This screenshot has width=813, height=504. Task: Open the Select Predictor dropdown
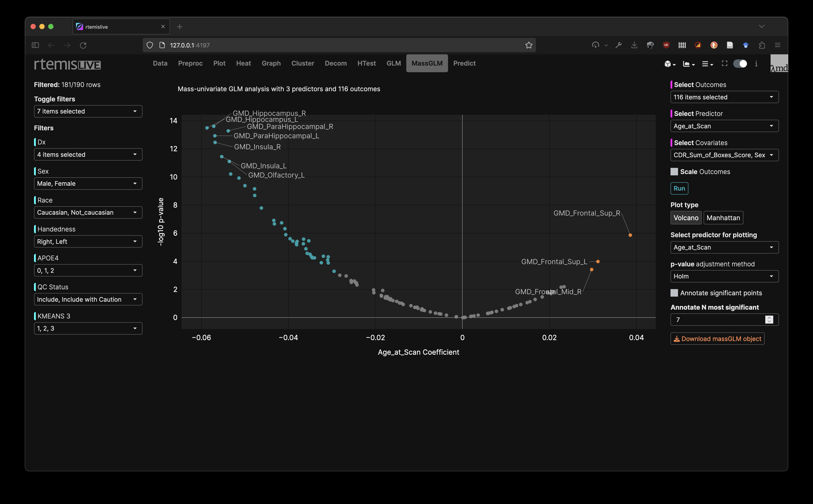click(x=724, y=126)
